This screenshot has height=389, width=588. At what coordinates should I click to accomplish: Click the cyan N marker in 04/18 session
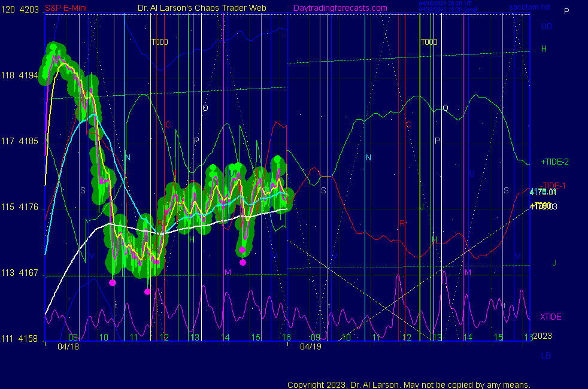click(x=128, y=157)
